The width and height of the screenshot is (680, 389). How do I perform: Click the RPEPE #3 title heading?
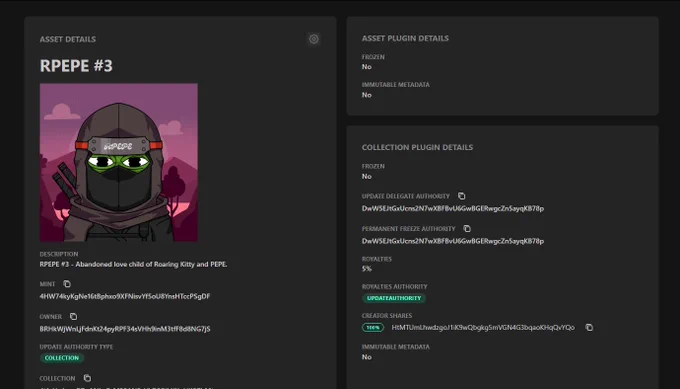76,66
